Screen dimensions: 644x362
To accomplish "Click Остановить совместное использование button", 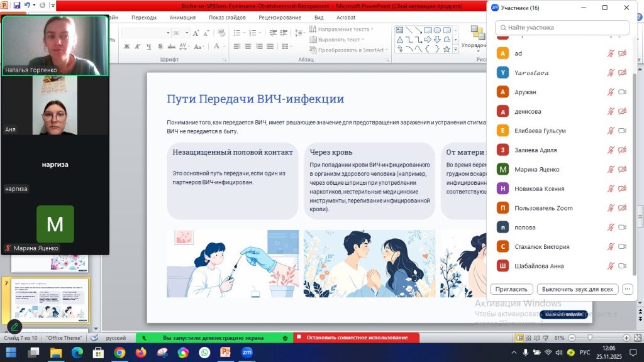I will 356,337.
